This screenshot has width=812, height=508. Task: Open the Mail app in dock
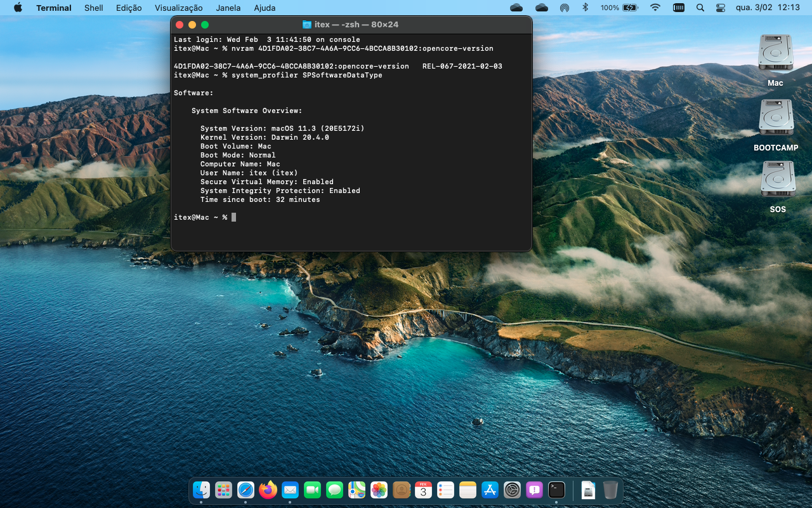click(x=290, y=490)
